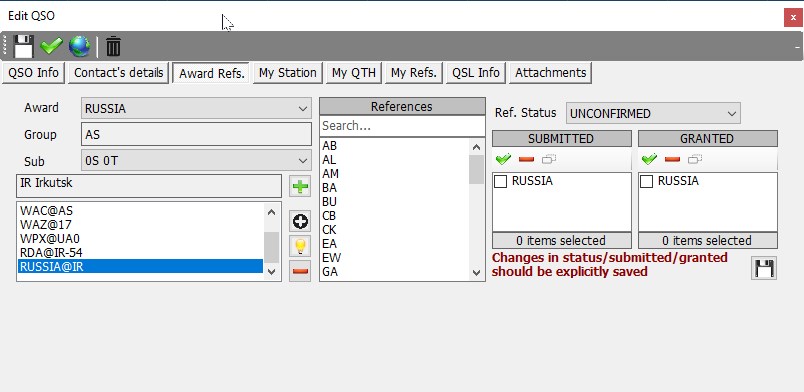Click grey windows icon under SUBMITTED
804x392 pixels.
click(549, 160)
